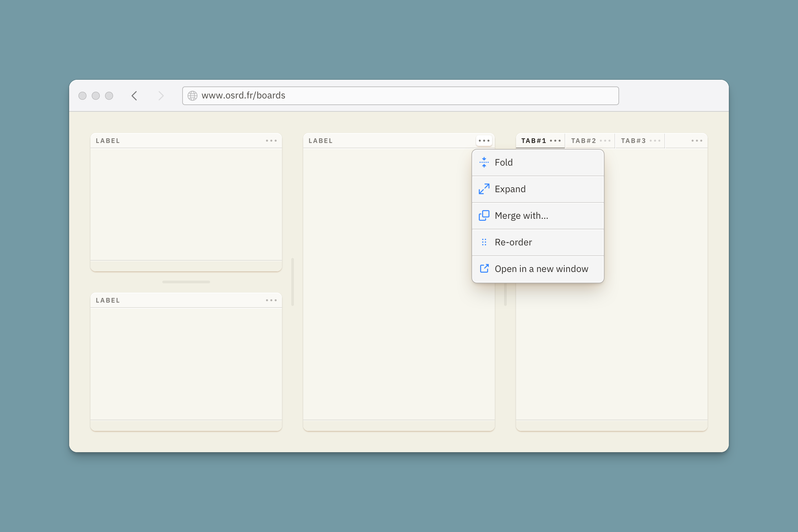Choose Open in a new window

(x=541, y=269)
